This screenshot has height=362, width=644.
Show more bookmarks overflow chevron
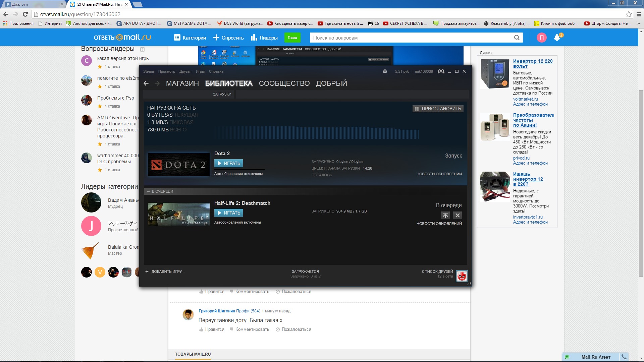tap(638, 23)
